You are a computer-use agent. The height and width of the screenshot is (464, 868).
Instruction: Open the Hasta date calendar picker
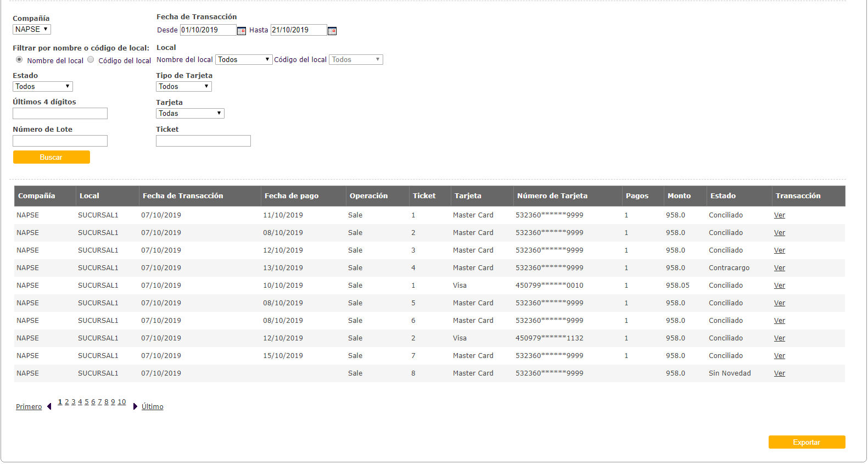[332, 31]
